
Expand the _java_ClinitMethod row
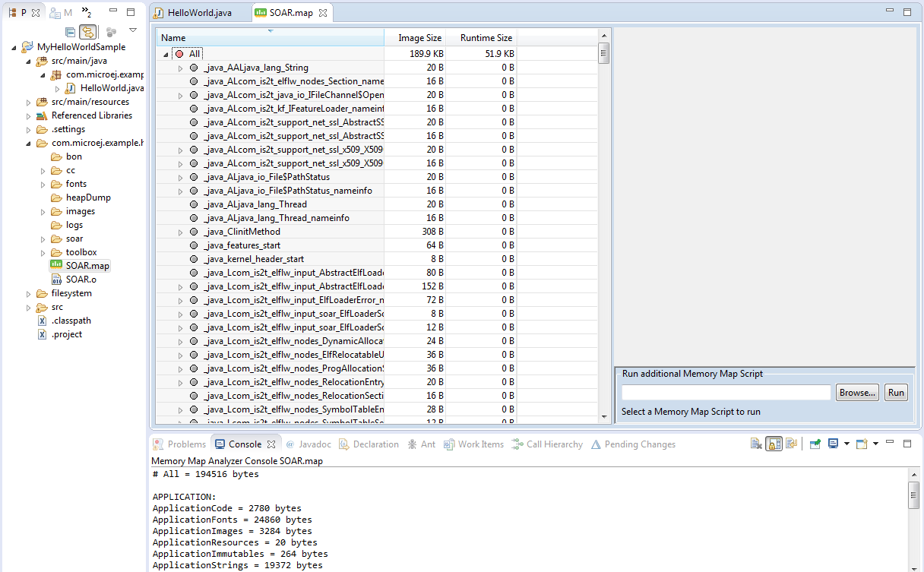coord(180,232)
